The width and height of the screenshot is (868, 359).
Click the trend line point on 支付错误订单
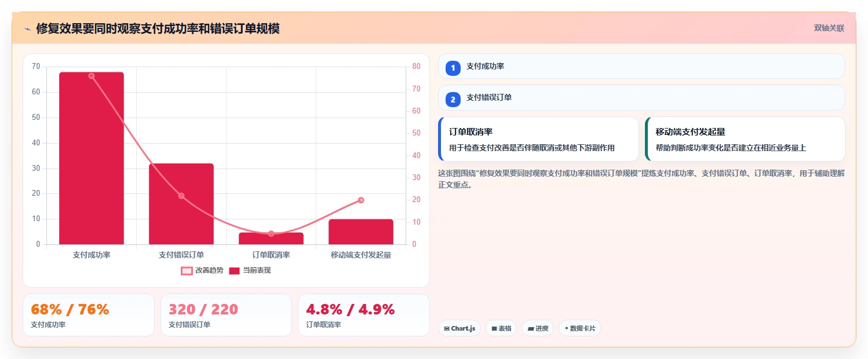tap(181, 196)
